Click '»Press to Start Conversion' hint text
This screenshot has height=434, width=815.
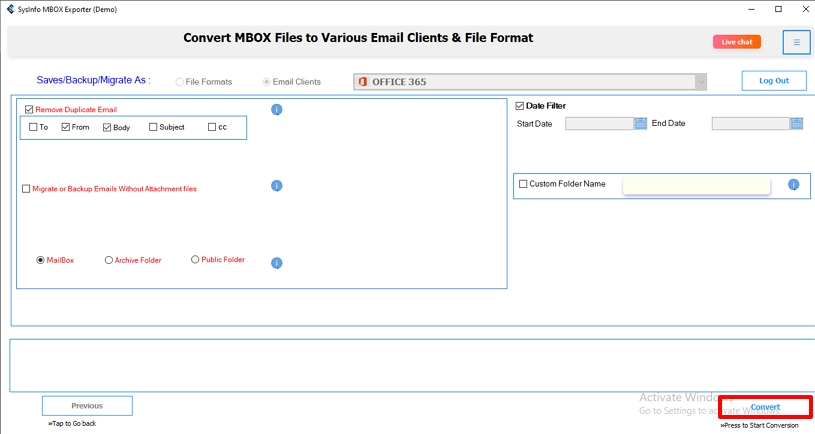pos(759,425)
